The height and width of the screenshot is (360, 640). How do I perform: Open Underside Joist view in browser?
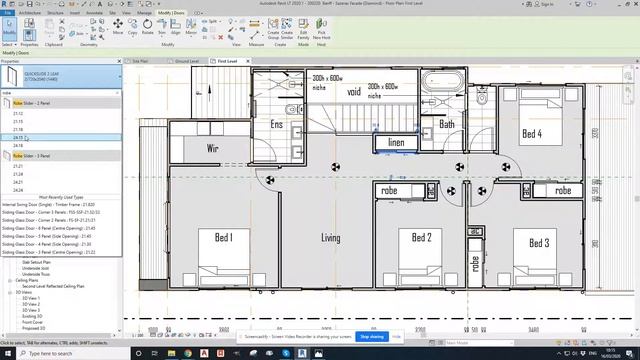(x=36, y=268)
